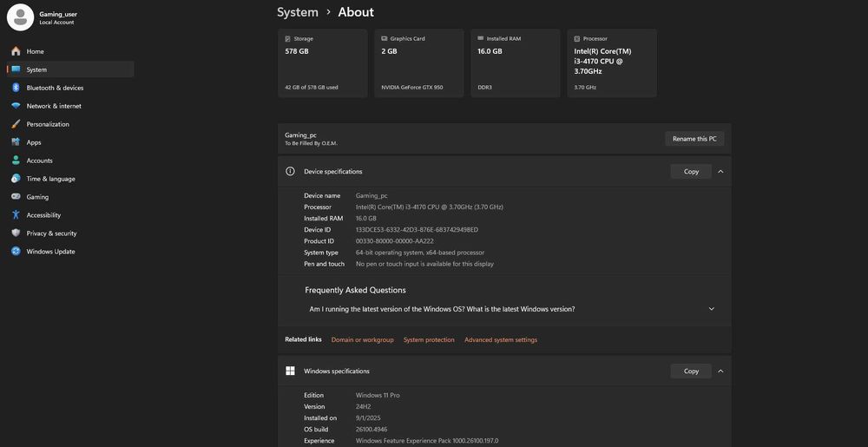Viewport: 868px width, 447px height.
Task: Open Domain or workgroup link
Action: click(362, 340)
